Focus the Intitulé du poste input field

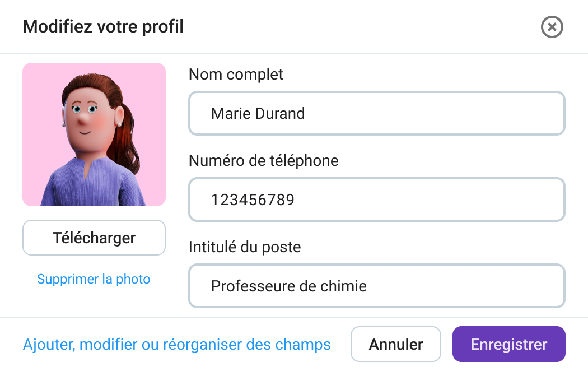(x=376, y=286)
